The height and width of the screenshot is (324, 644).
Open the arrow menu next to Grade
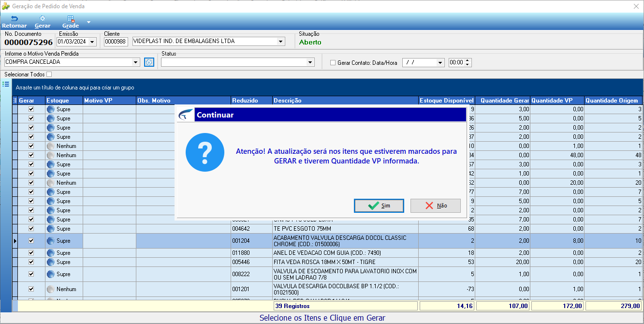(x=88, y=22)
